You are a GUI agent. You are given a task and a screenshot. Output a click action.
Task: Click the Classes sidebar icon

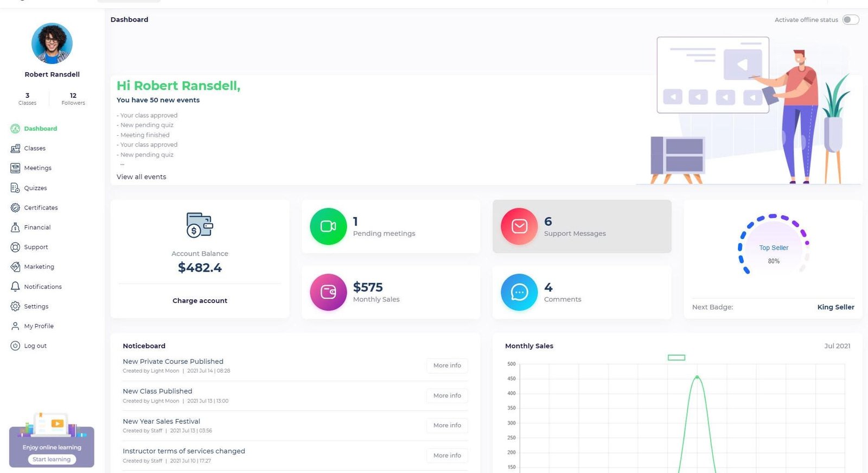click(x=15, y=148)
